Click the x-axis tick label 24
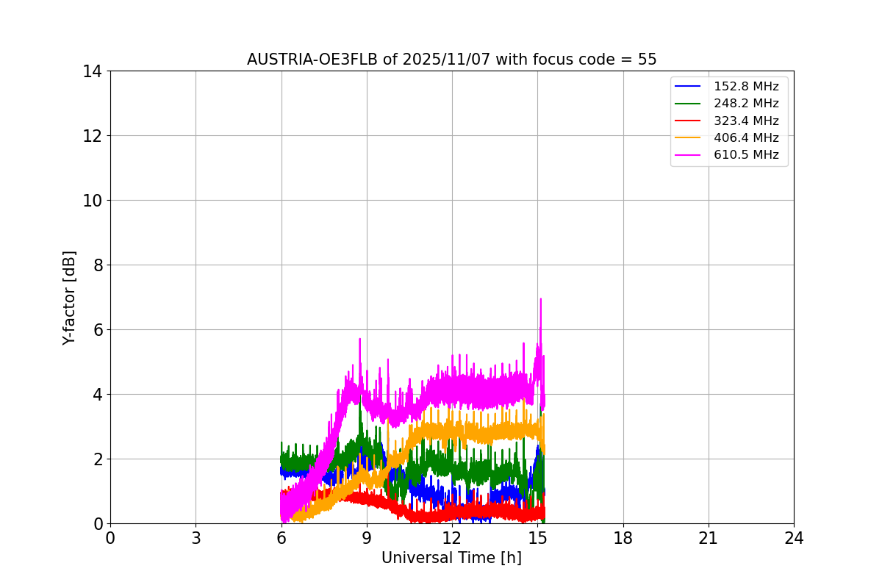882x588 pixels. coord(794,539)
